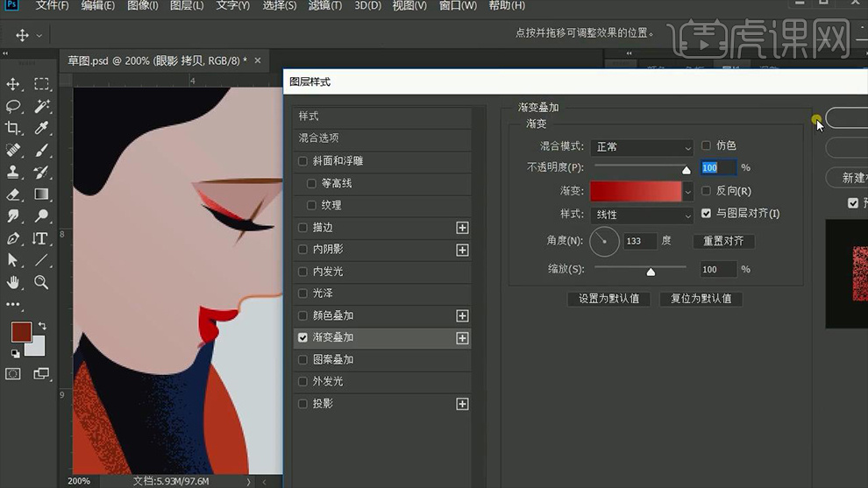Screen dimensions: 868x488
Task: Toggle Quick Mask mode
Action: pos(13,374)
